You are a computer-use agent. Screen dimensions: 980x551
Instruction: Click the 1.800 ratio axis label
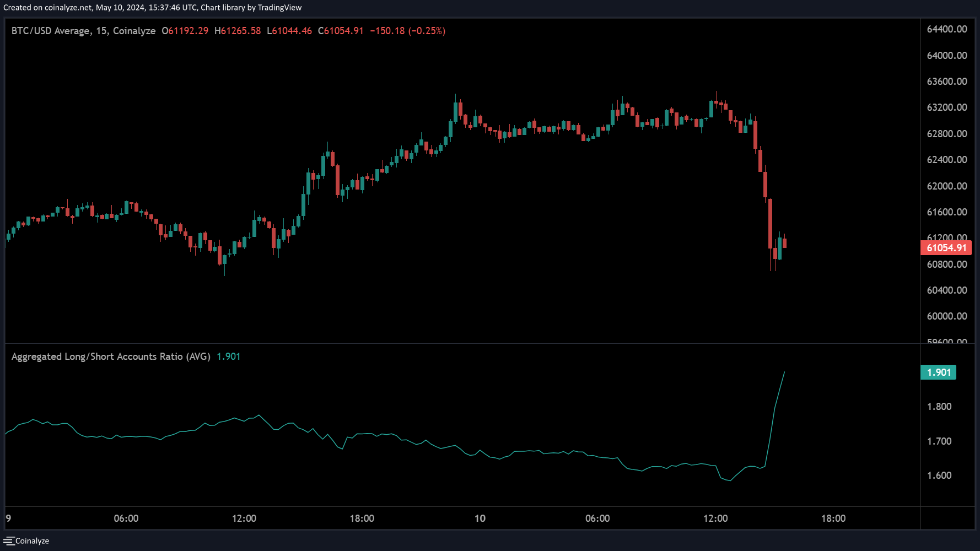[939, 407]
